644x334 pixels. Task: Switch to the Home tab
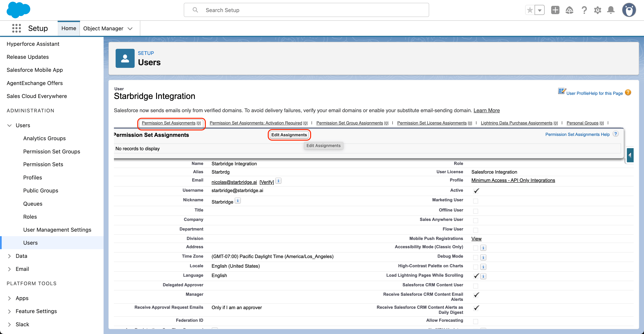click(x=69, y=28)
